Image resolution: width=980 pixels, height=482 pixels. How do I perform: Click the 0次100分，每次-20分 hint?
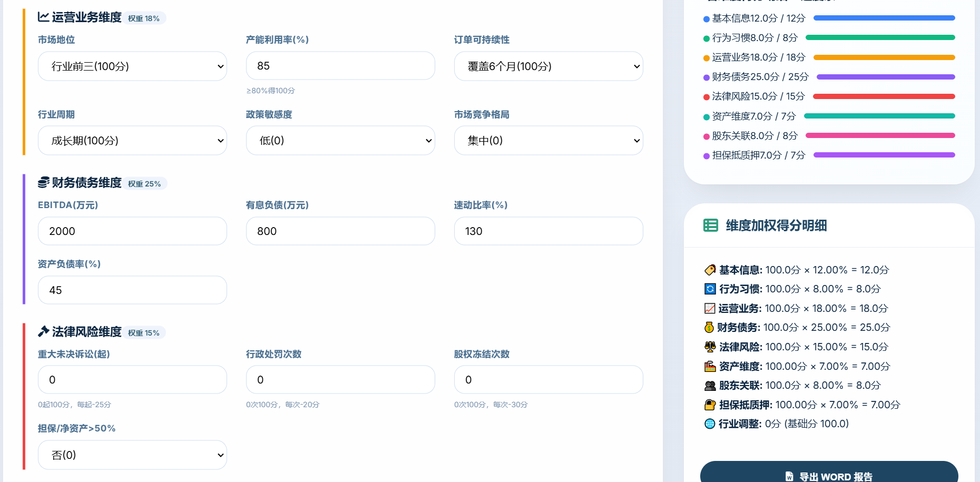pyautogui.click(x=282, y=405)
